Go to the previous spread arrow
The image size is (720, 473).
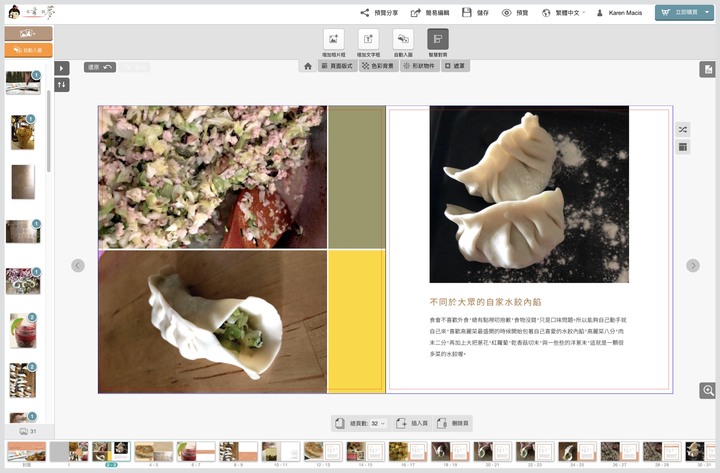(78, 265)
